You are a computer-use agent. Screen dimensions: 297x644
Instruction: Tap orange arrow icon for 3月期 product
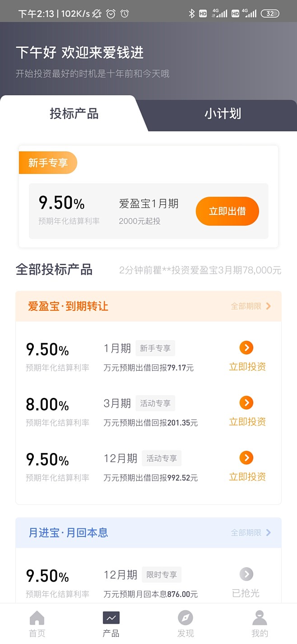tap(246, 402)
